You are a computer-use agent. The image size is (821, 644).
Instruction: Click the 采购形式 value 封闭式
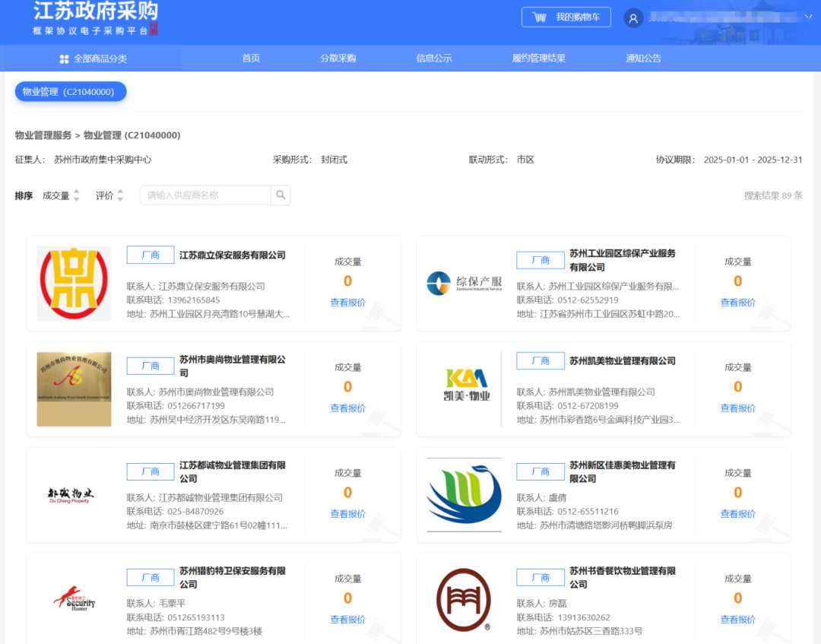pos(334,160)
